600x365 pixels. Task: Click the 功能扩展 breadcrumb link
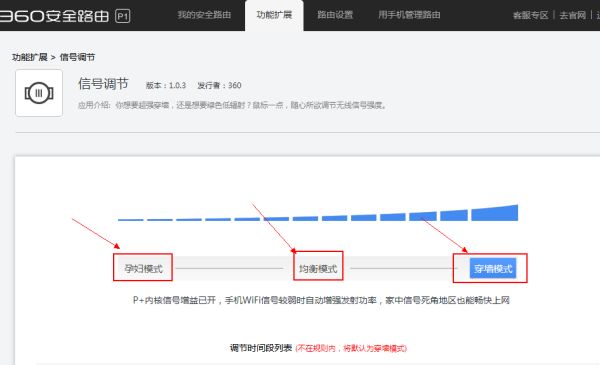coord(29,57)
